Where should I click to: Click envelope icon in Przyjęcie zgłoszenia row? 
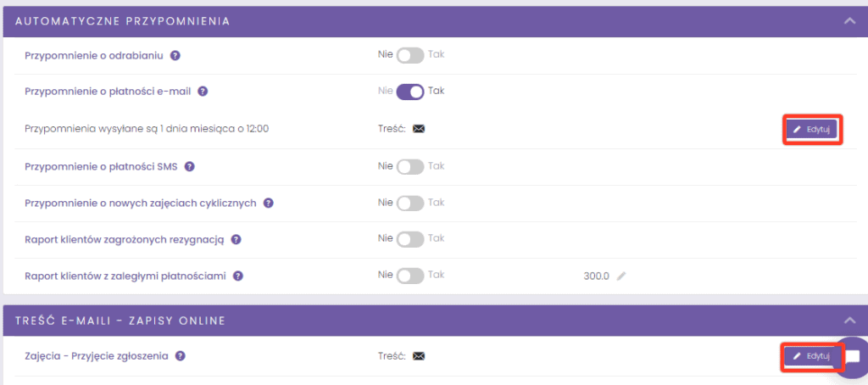pyautogui.click(x=418, y=357)
